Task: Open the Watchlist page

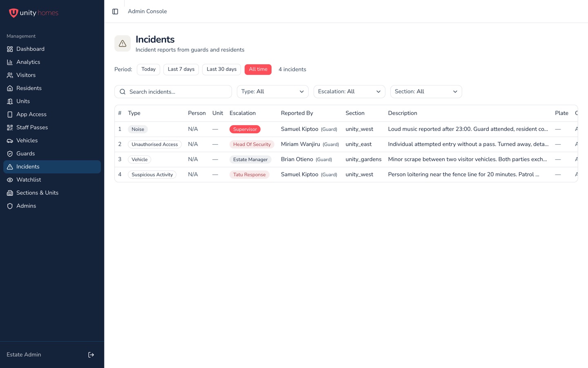Action: [x=52, y=180]
